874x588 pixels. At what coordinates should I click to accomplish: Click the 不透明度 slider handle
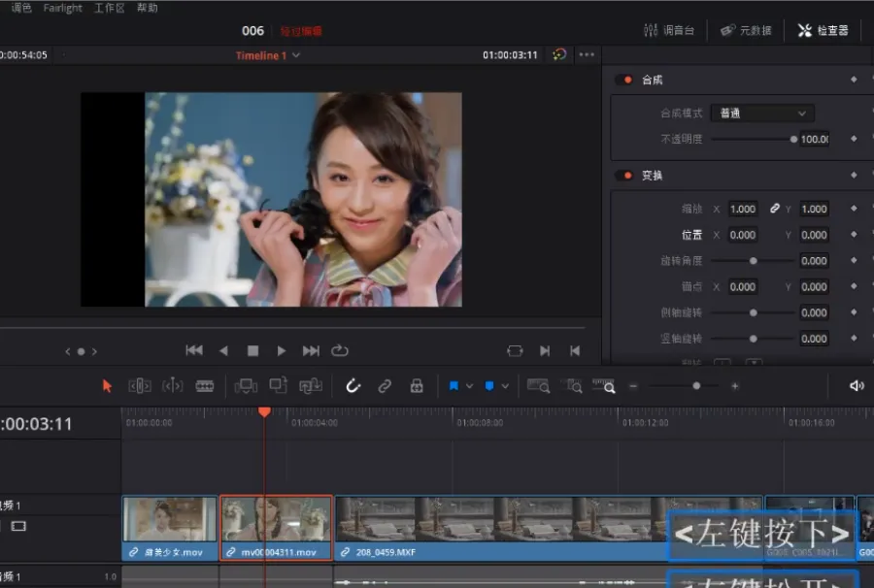click(793, 139)
